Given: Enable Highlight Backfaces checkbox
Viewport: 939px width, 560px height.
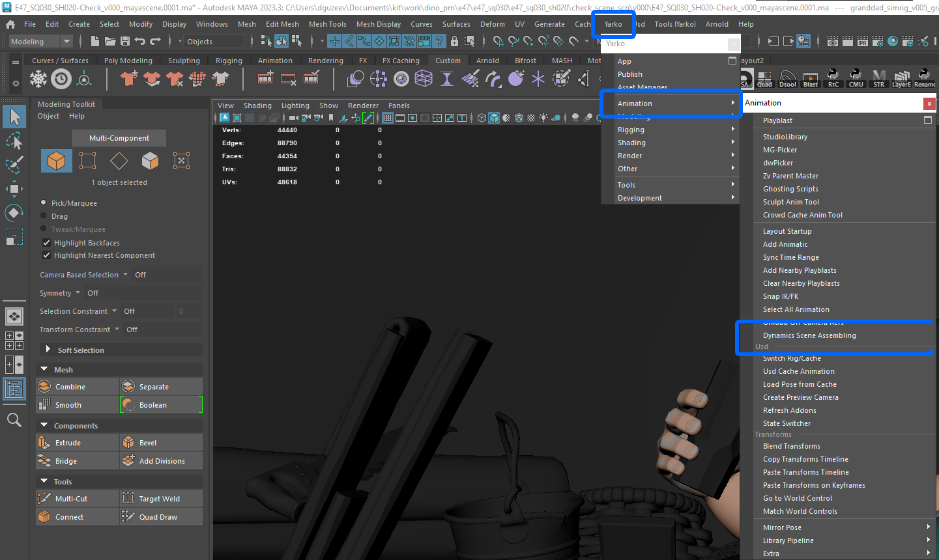Looking at the screenshot, I should (x=46, y=243).
